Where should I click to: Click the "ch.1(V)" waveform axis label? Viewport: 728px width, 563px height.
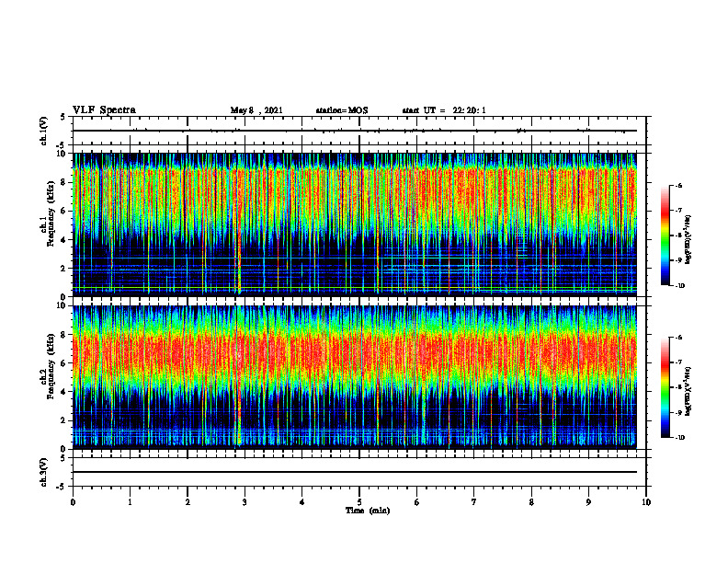[x=43, y=131]
